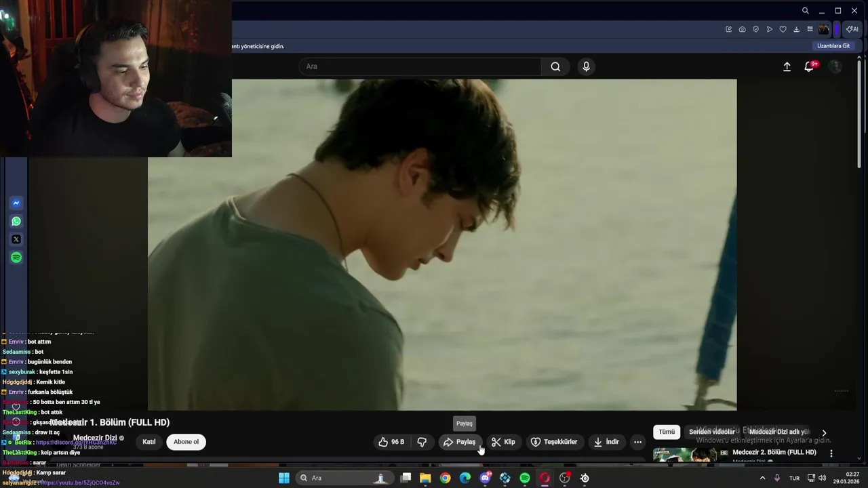The image size is (868, 488).
Task: Dislike the video with thumbs-down
Action: click(422, 442)
